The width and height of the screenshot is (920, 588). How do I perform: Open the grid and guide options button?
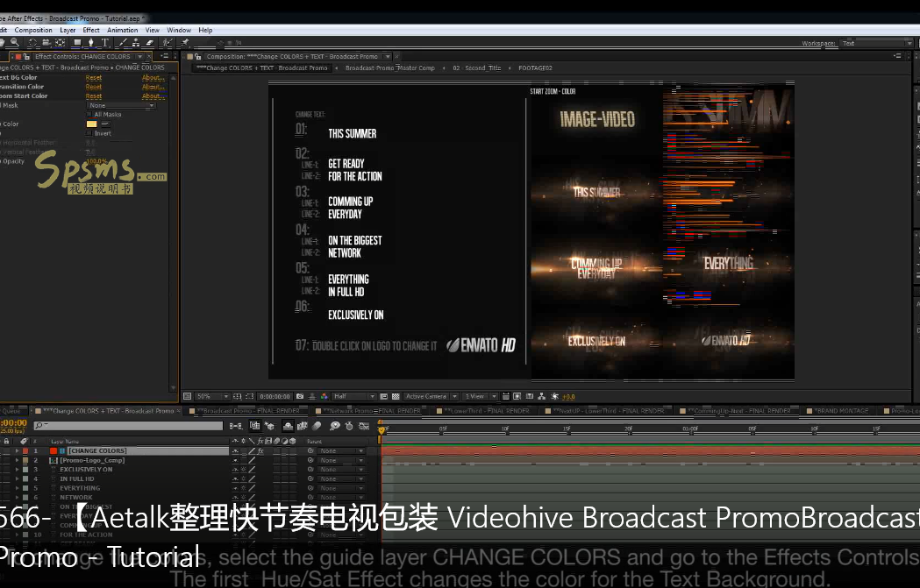pos(237,396)
